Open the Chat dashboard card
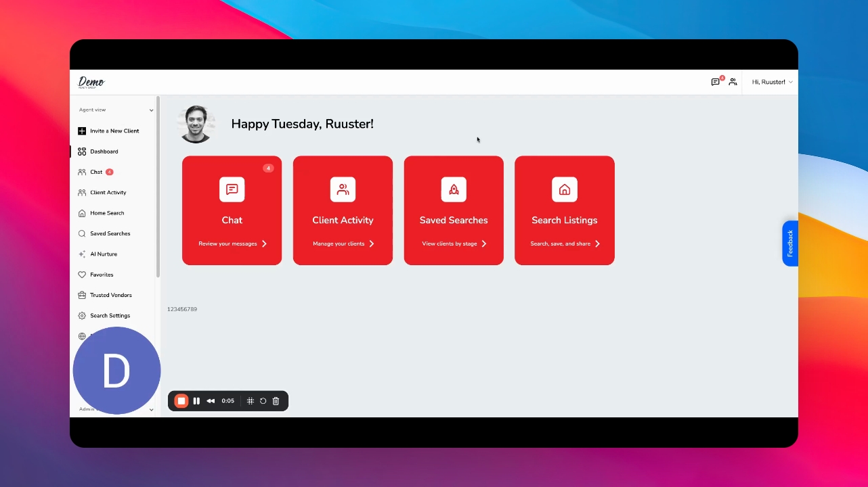This screenshot has width=868, height=487. (232, 210)
